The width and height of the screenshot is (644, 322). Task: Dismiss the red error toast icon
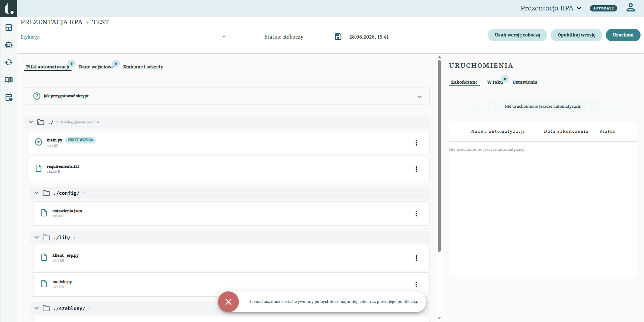coord(228,302)
